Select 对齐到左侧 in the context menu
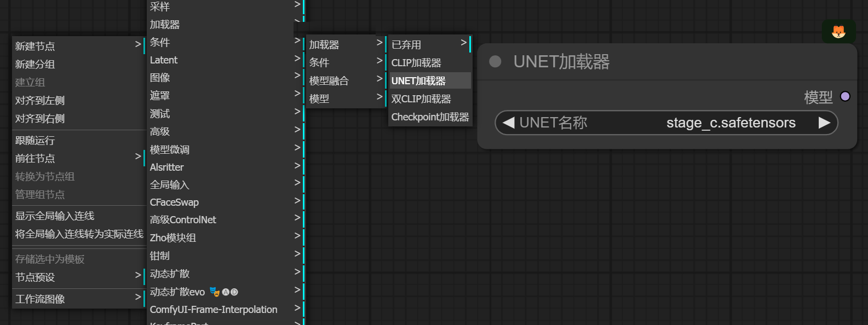This screenshot has height=325, width=868. (x=78, y=100)
